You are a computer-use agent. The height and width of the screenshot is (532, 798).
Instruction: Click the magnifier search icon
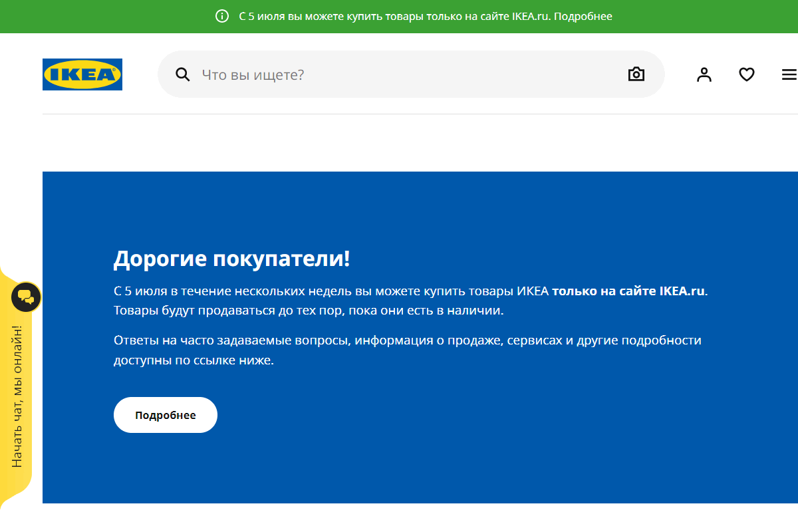(183, 74)
